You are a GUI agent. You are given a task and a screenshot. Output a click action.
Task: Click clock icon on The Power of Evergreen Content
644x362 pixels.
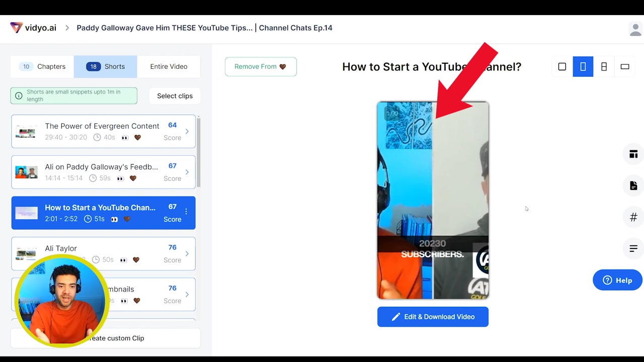coord(97,137)
